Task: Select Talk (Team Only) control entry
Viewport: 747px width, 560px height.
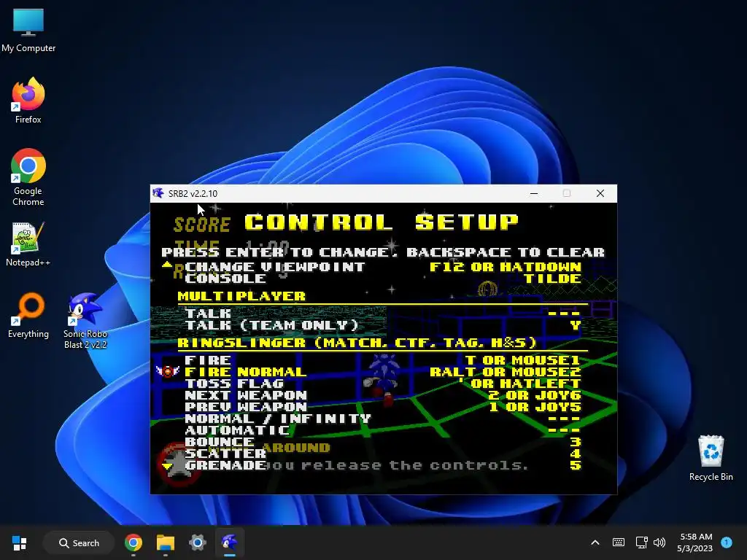Action: point(271,325)
